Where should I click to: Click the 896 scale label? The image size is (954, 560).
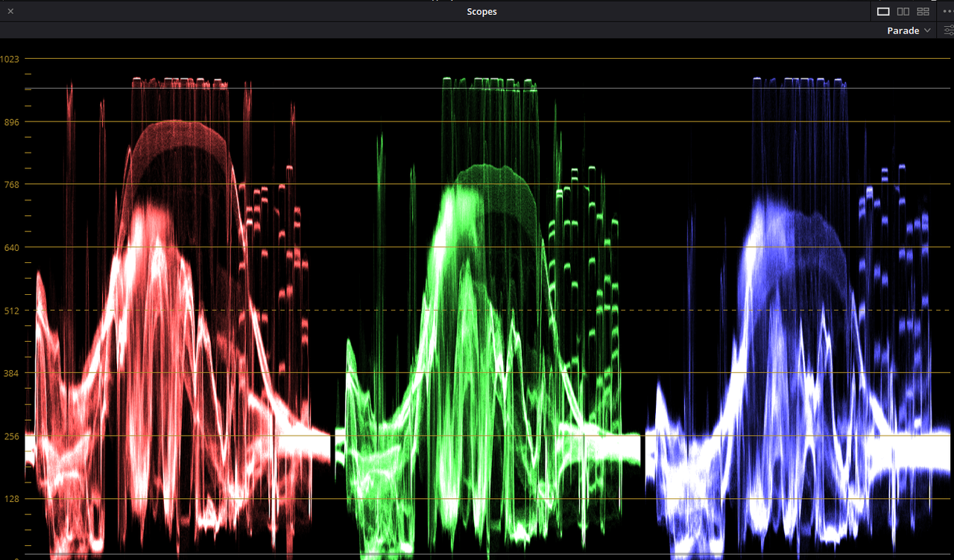(x=12, y=121)
